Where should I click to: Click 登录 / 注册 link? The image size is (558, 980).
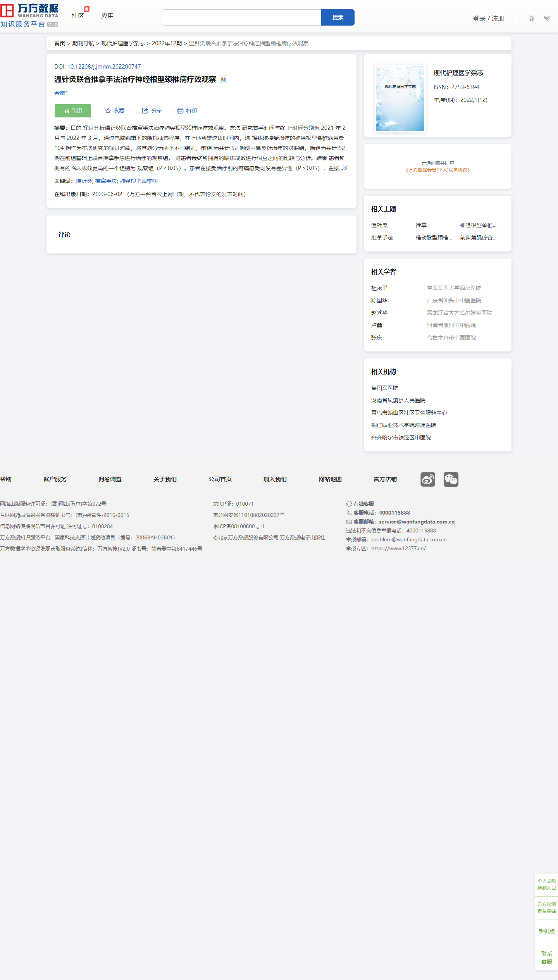(x=489, y=19)
